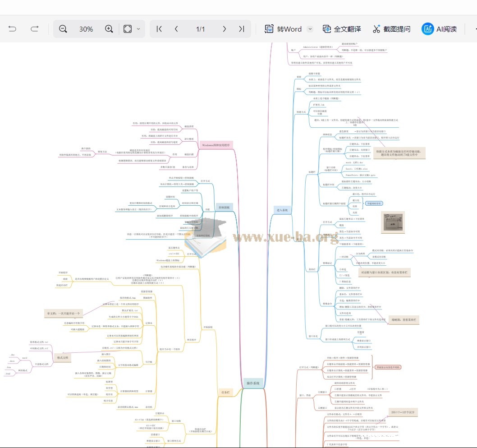Open the dropdown arrow beside 转Word

pyautogui.click(x=310, y=29)
